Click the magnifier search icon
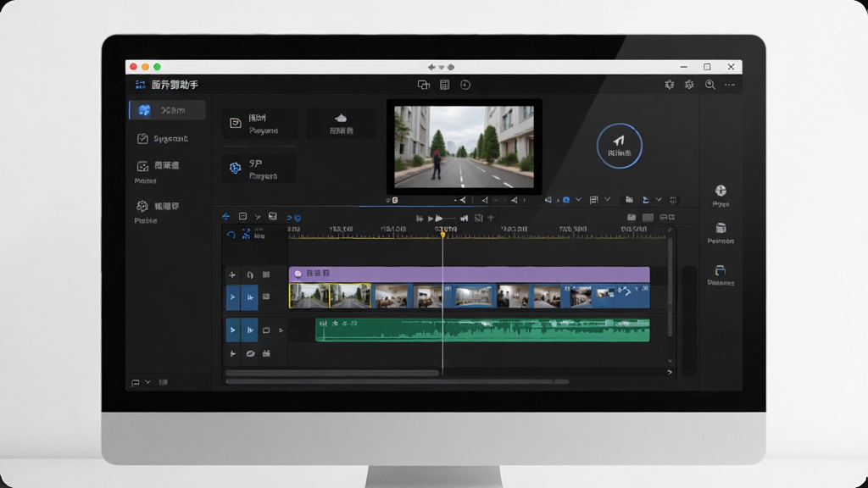This screenshot has height=488, width=868. coord(710,85)
